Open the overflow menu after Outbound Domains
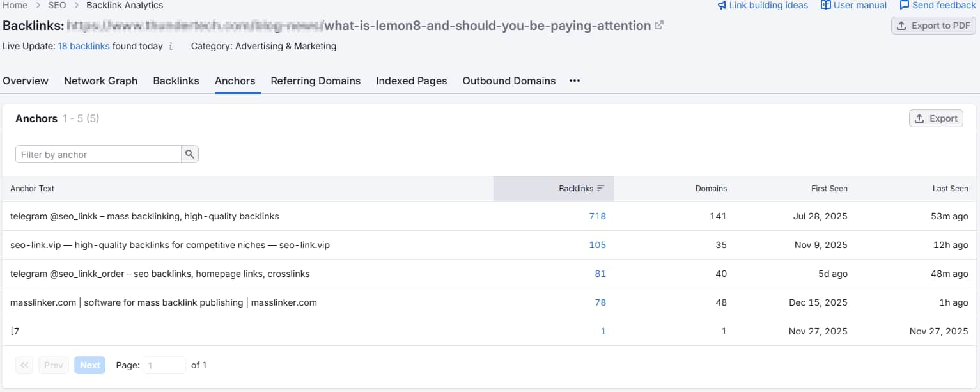Screen dimensions: 980x392 coord(574,81)
